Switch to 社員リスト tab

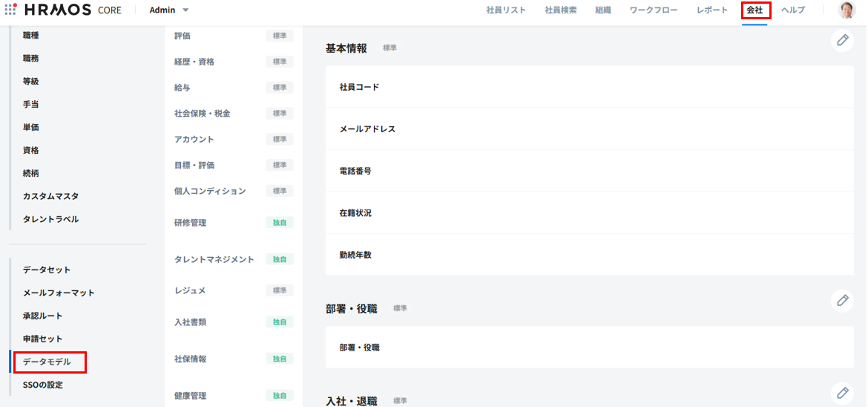pyautogui.click(x=506, y=10)
